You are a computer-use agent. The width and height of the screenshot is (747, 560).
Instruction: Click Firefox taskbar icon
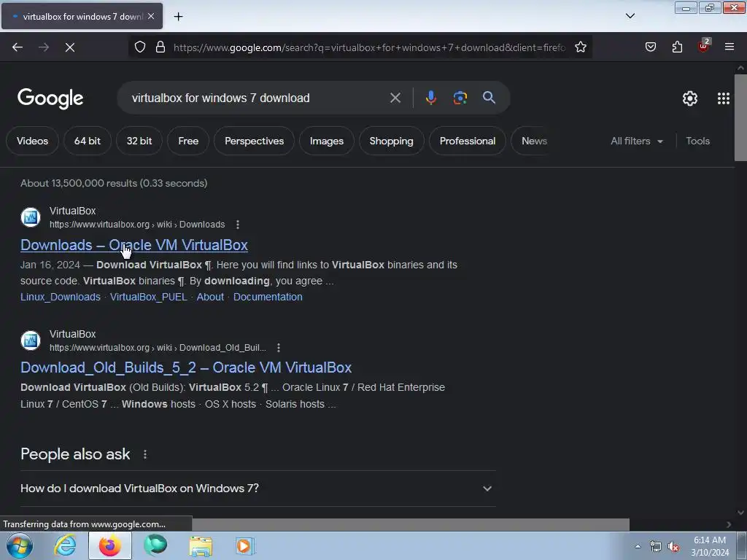click(110, 545)
